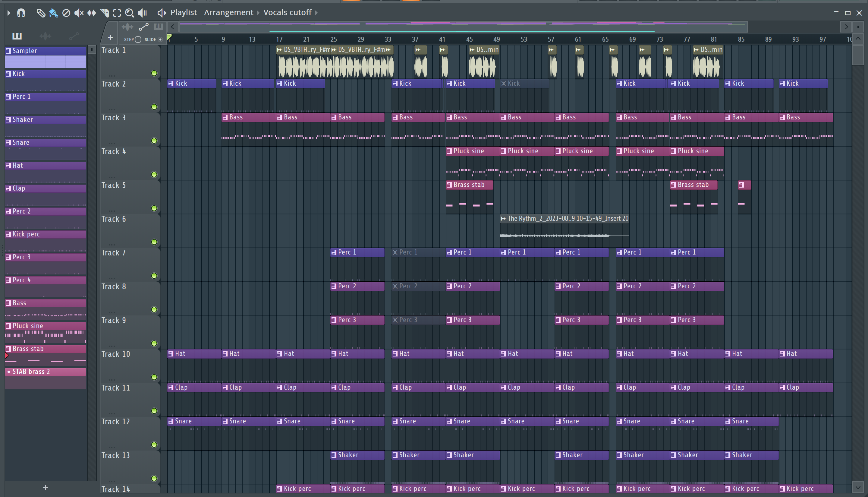Screen dimensions: 868x497
Task: Select the Delete tool
Action: click(x=66, y=13)
